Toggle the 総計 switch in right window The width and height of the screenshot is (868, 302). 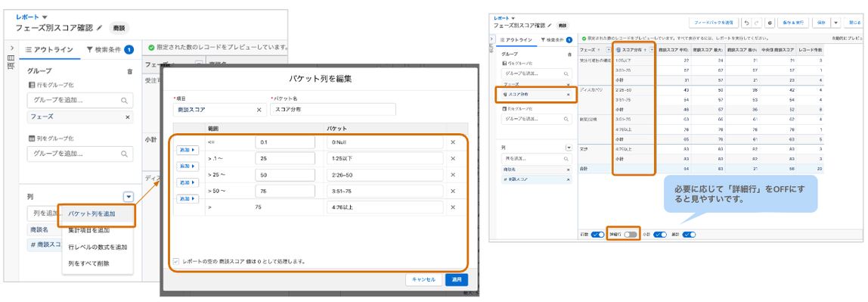pos(690,235)
